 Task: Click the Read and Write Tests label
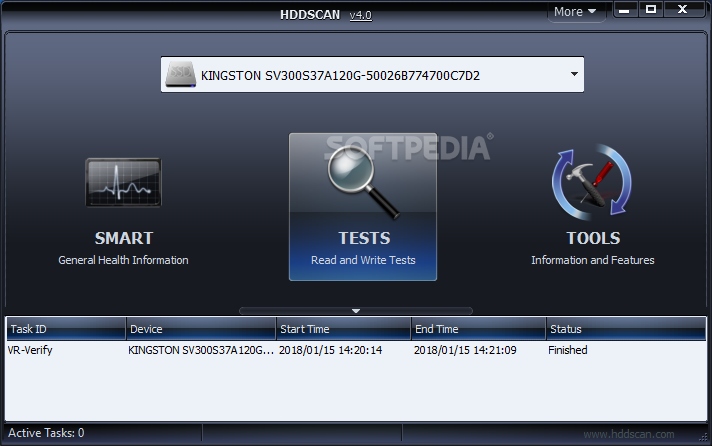point(363,260)
